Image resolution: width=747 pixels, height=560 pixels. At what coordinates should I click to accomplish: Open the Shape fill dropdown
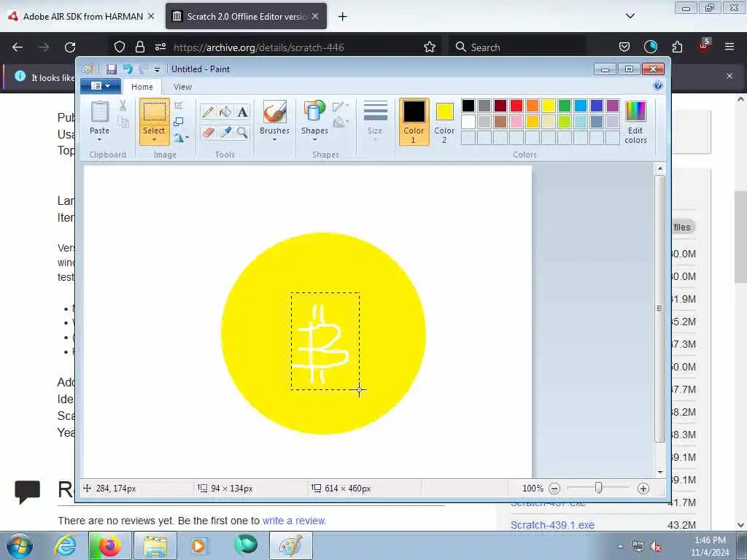pos(340,122)
